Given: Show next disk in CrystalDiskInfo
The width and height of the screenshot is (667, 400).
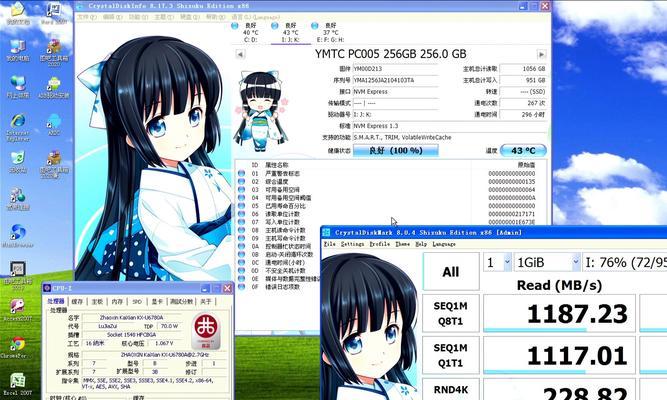Looking at the screenshot, I should point(541,54).
